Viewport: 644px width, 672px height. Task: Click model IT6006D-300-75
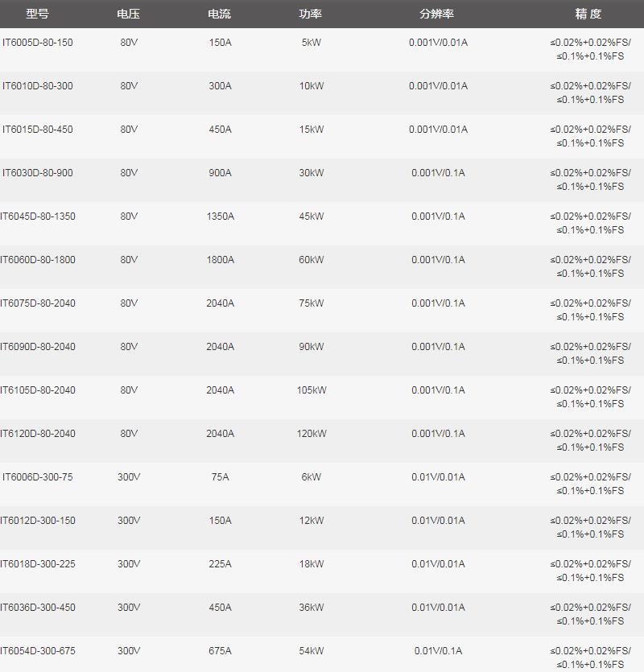[37, 477]
